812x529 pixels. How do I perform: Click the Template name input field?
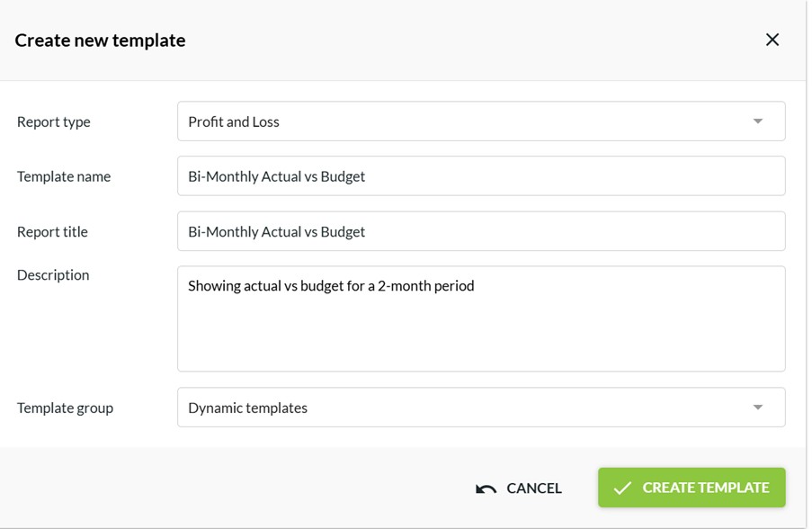481,175
